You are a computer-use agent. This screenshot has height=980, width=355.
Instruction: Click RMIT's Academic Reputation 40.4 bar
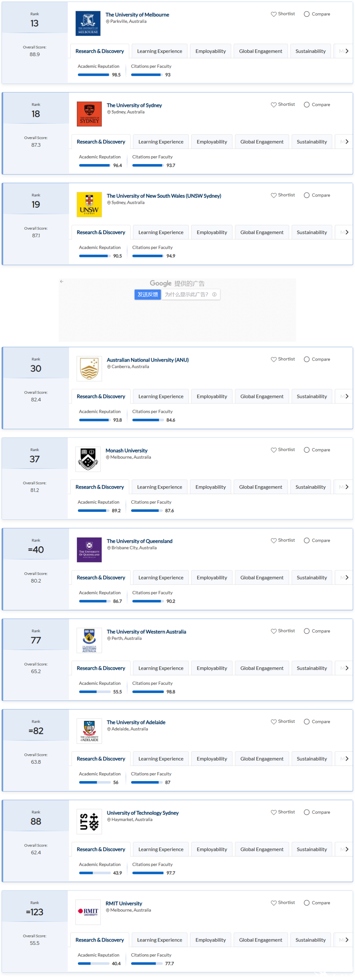point(94,963)
